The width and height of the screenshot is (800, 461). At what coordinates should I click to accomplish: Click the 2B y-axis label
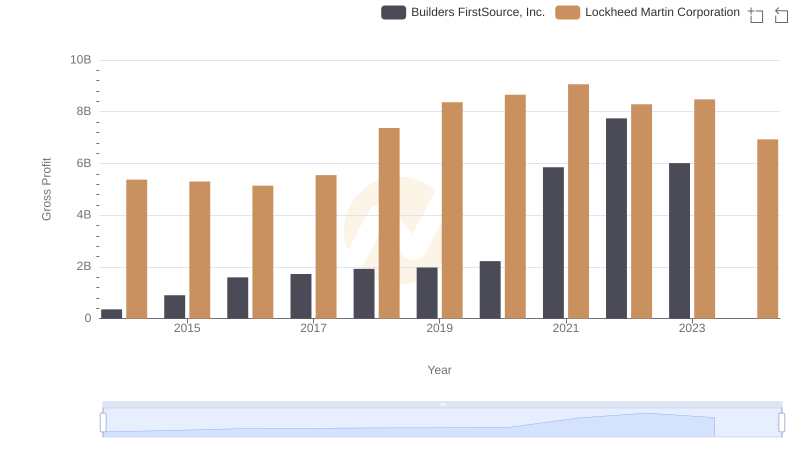click(84, 266)
